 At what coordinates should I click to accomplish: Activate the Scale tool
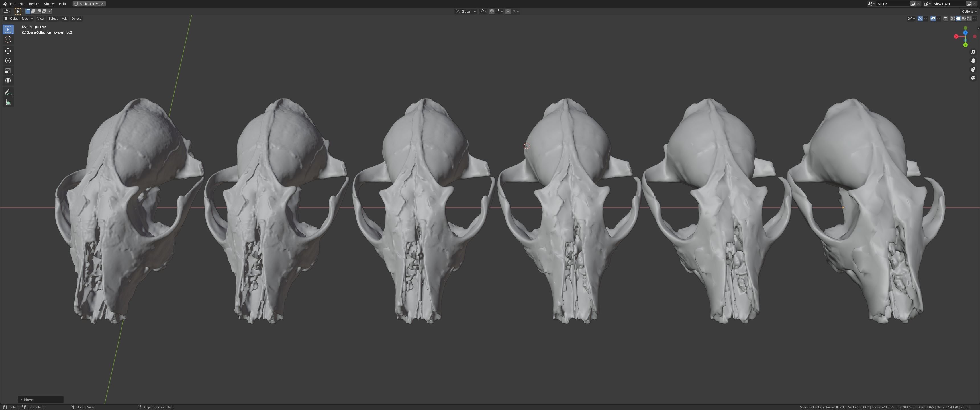[x=8, y=71]
